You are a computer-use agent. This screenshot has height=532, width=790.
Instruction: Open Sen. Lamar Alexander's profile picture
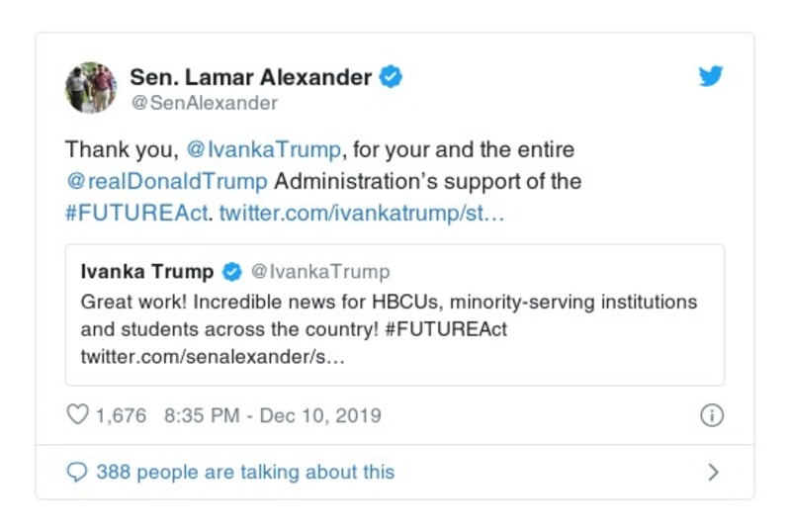[x=91, y=87]
